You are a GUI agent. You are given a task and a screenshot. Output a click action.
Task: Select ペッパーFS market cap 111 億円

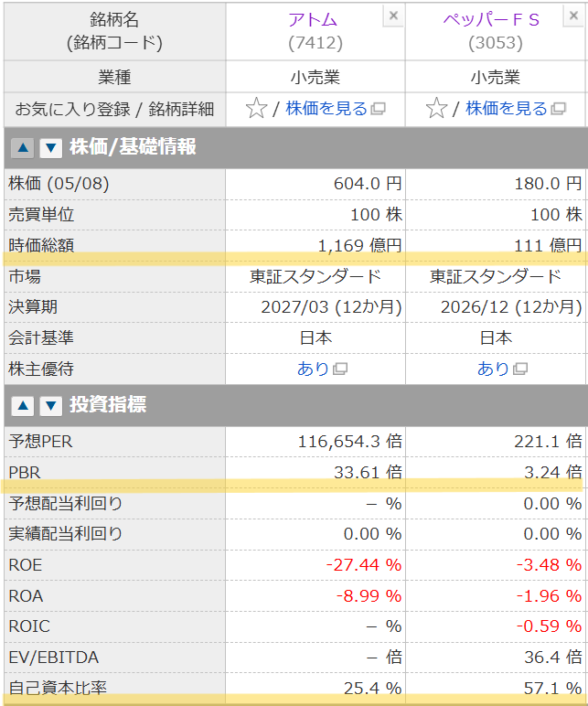548,245
